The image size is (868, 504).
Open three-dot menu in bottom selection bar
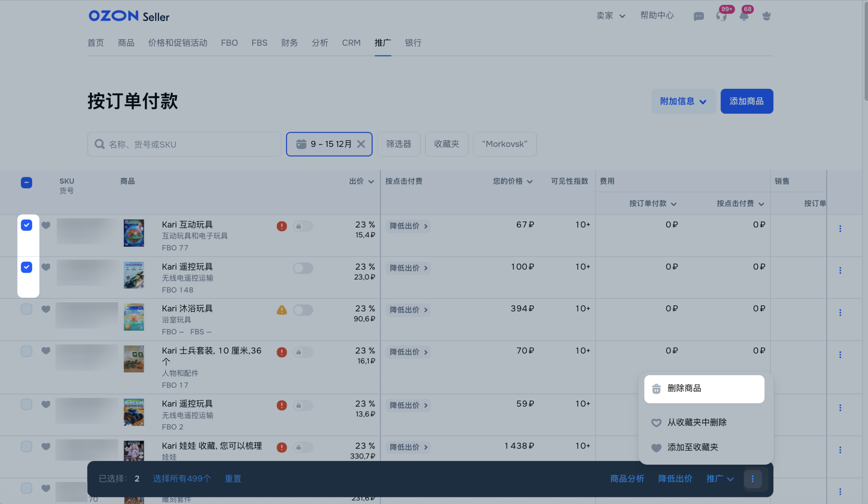point(752,479)
